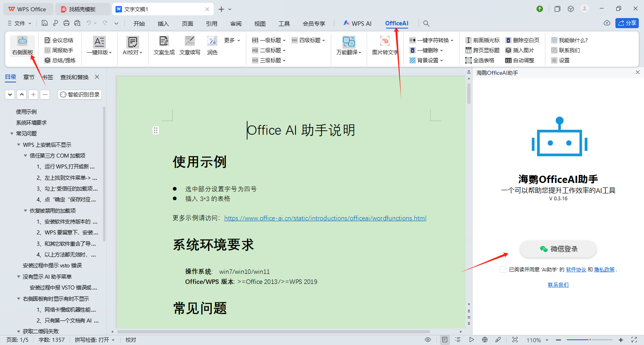Tick the agreement checkbox for AI助手

(503, 269)
